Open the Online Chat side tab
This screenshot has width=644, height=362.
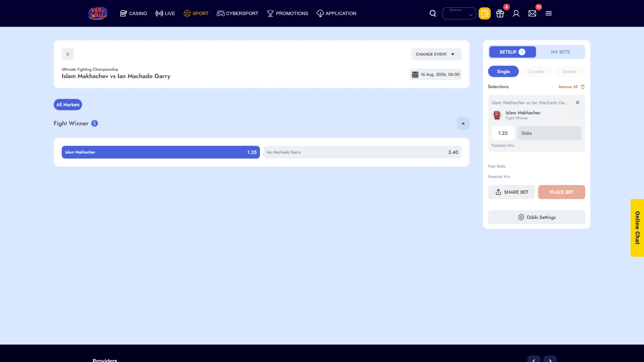pyautogui.click(x=637, y=228)
